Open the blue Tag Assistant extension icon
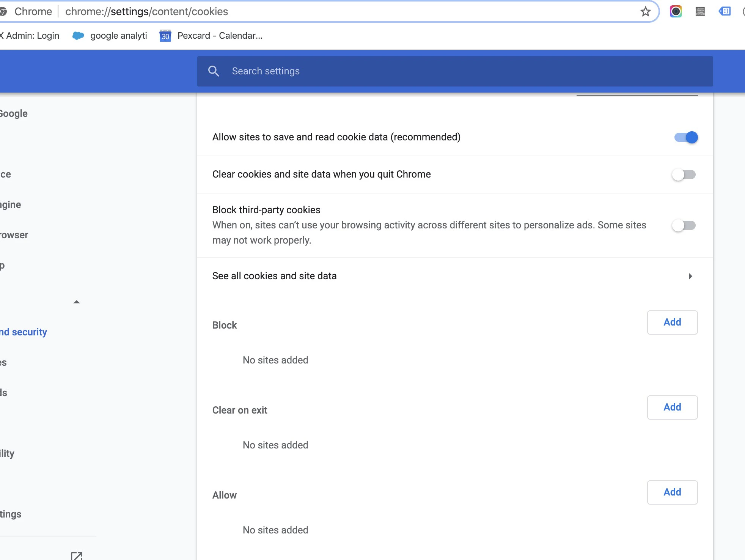The width and height of the screenshot is (745, 560). (x=724, y=11)
